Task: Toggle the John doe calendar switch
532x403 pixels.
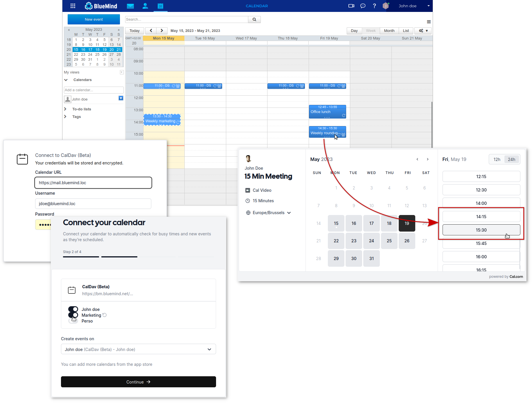Action: click(73, 309)
